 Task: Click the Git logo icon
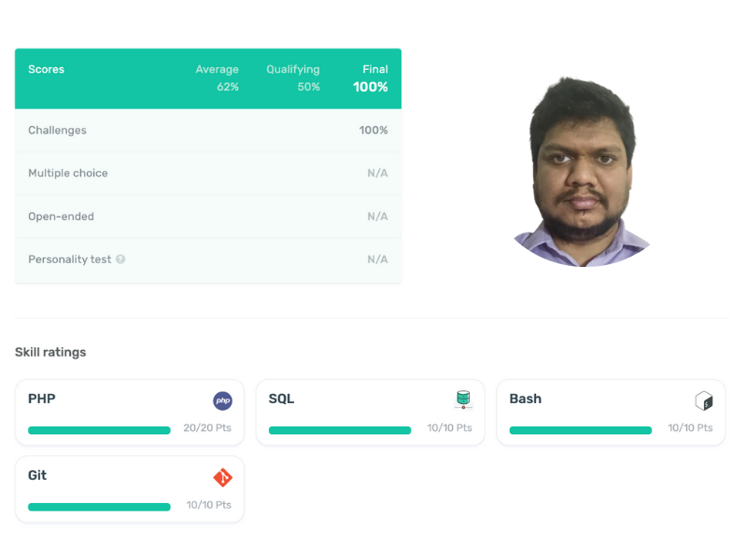(222, 477)
